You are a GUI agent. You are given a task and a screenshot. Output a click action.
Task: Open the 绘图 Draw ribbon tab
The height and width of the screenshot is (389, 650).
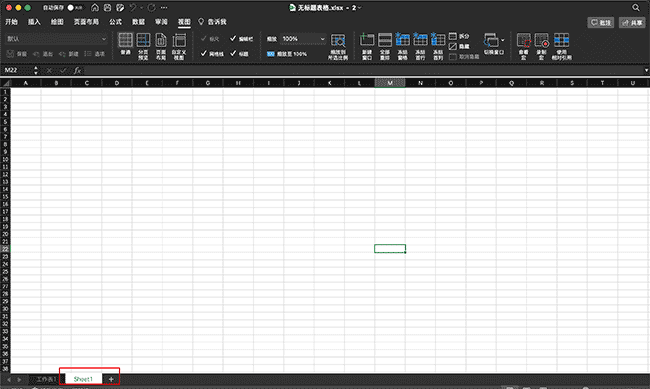57,22
